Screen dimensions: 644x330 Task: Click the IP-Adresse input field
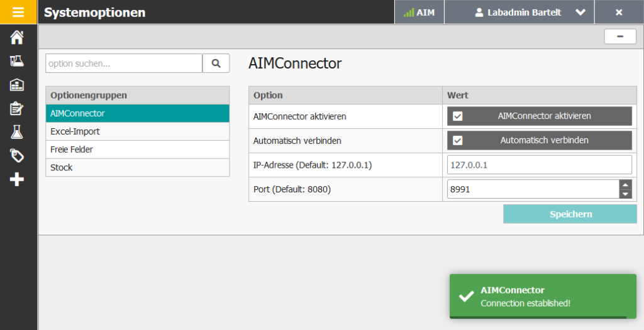pos(539,165)
